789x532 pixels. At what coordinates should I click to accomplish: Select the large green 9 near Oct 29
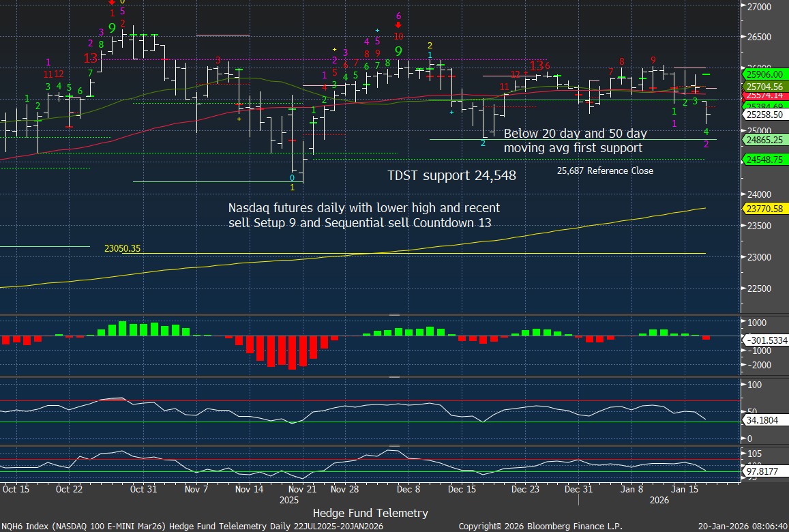coord(112,29)
